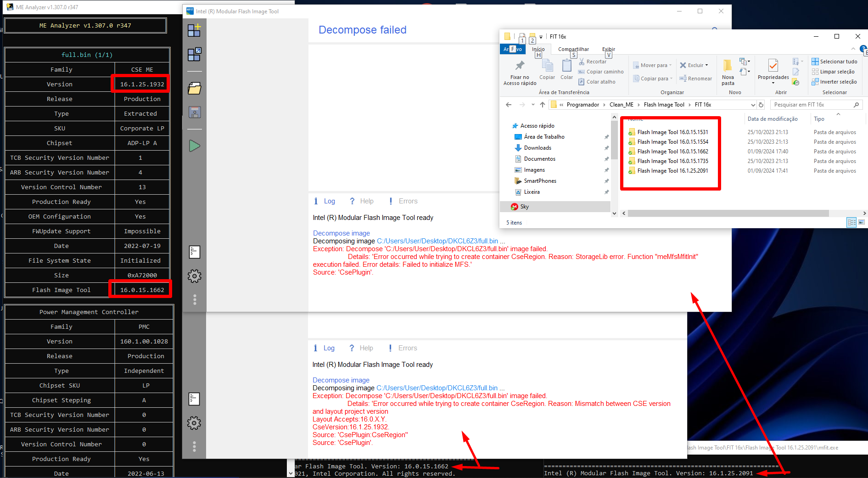Screen dimensions: 868x478
Task: Click the full.bin path link in rear window log
Action: point(437,388)
